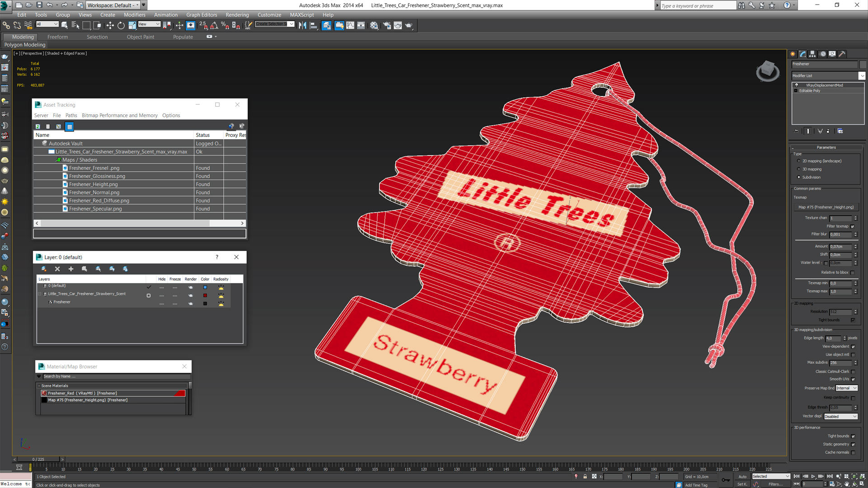Open Preserve Map Bnd Internal dropdown
The image size is (868, 488).
pyautogui.click(x=846, y=388)
